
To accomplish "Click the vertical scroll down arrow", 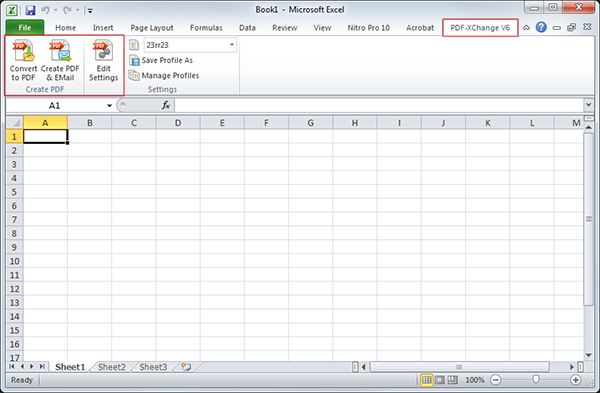I will (589, 355).
